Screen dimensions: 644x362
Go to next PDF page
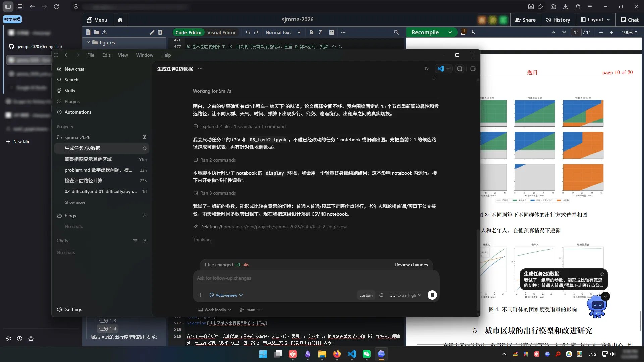[x=564, y=33]
